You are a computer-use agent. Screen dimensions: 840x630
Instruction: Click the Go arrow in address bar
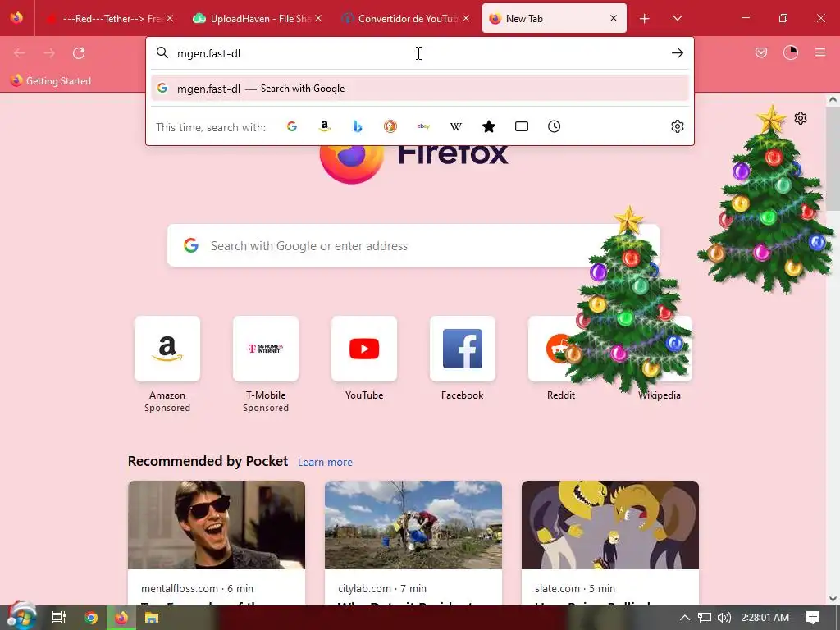(x=677, y=53)
